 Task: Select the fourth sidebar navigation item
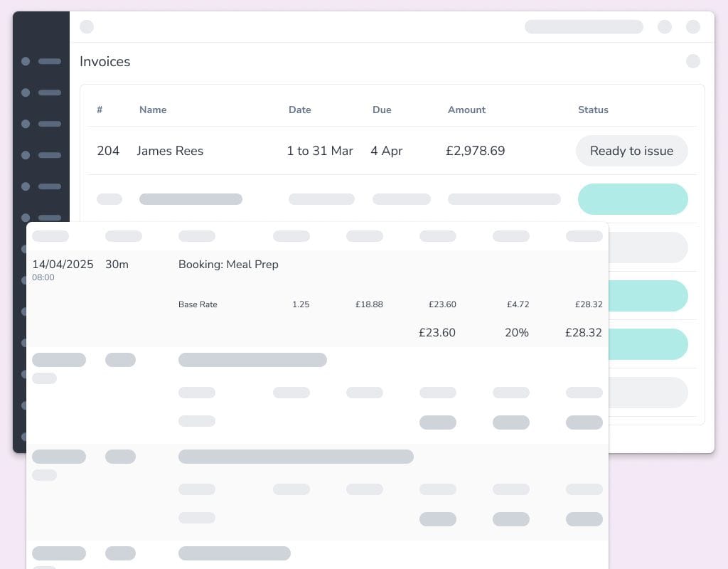[41, 155]
